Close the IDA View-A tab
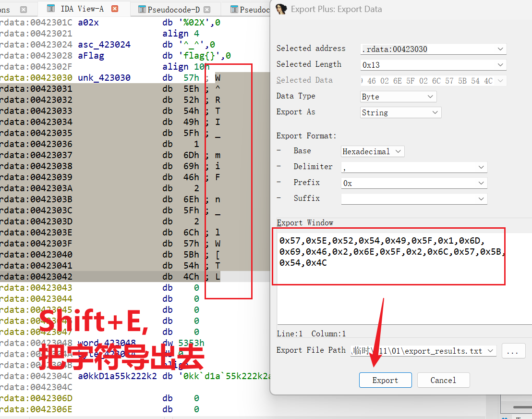 (115, 9)
